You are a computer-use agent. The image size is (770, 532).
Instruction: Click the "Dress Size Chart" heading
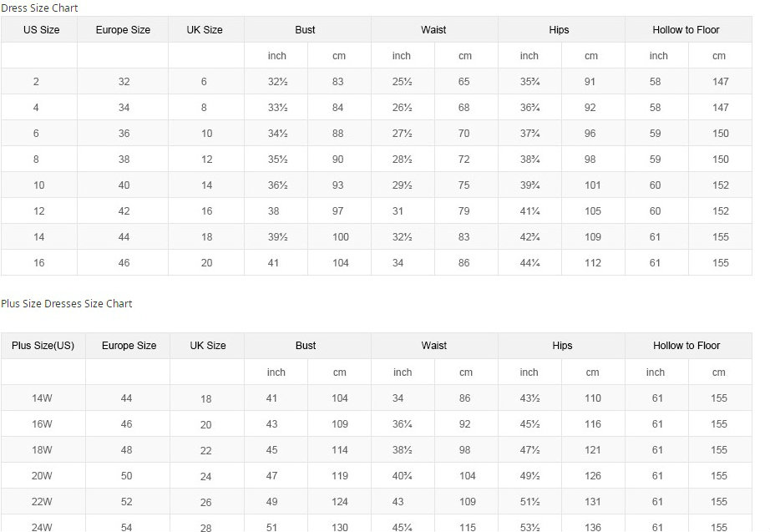click(40, 8)
